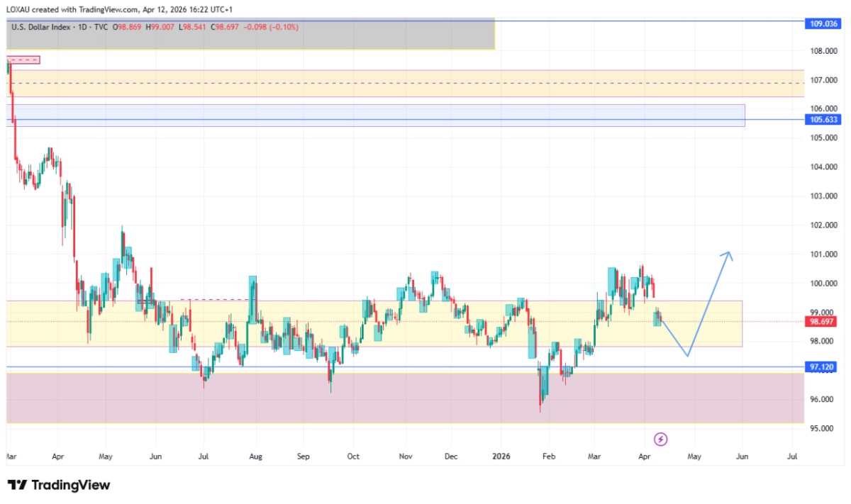Select the small pink dashed box at top-left
This screenshot has width=851, height=504.
click(23, 60)
